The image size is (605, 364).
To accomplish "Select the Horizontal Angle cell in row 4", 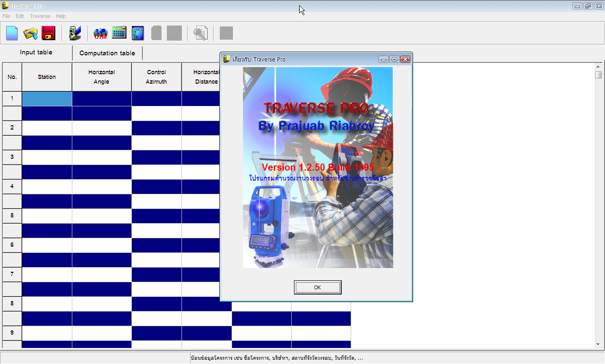I will 102,187.
